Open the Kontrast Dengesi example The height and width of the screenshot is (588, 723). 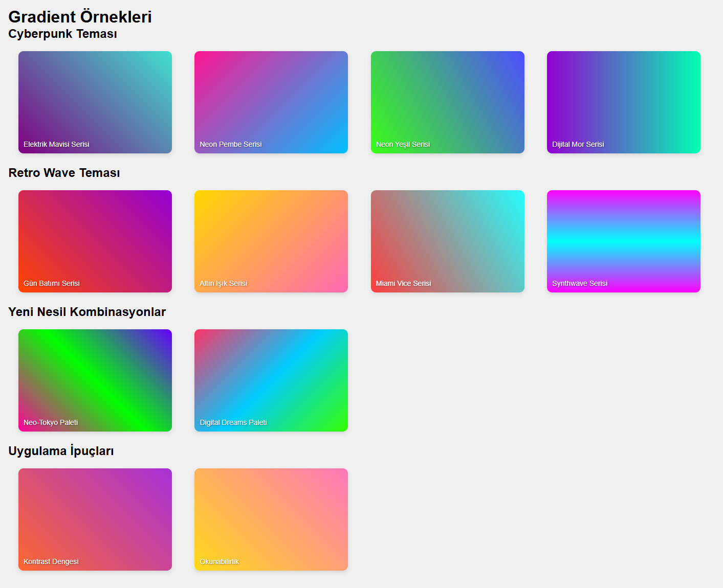pos(95,519)
